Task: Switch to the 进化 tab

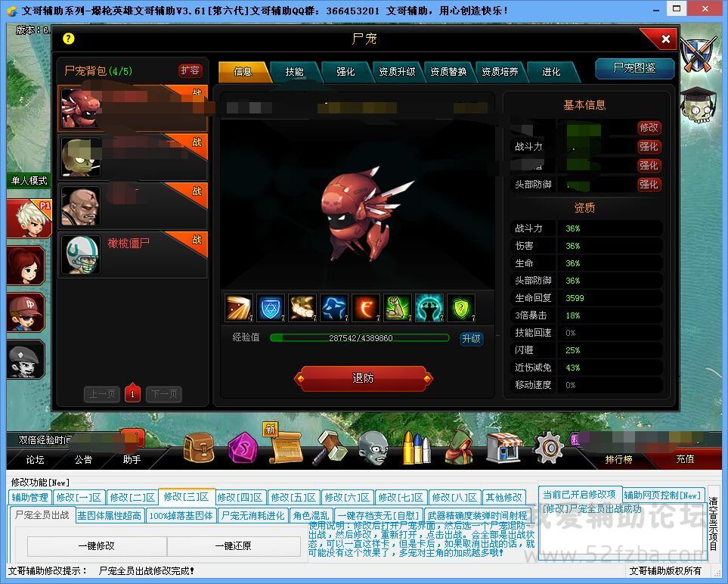Action: [x=552, y=72]
